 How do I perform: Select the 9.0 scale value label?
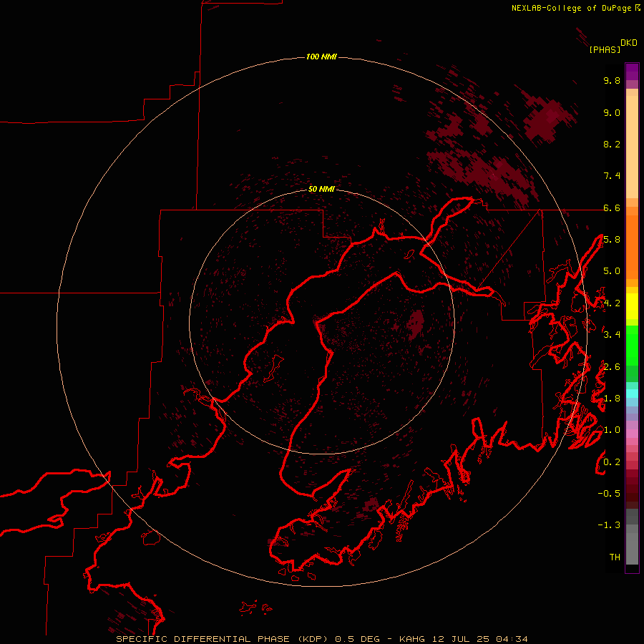coord(612,112)
